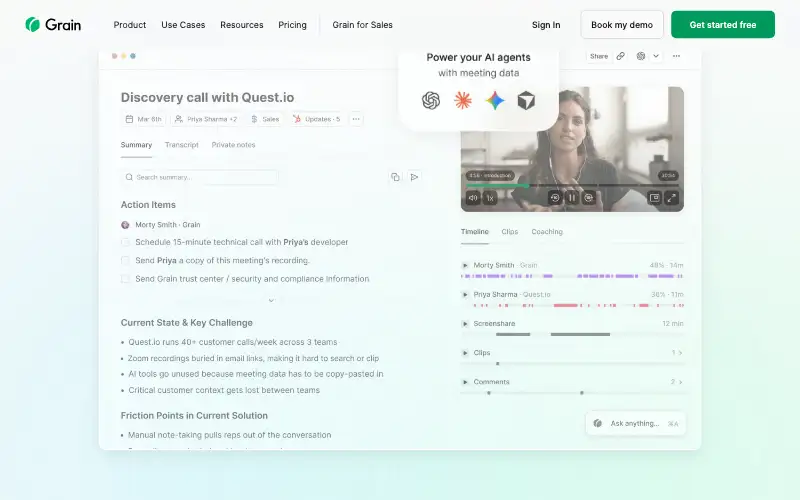Pause the video playback
The width and height of the screenshot is (800, 500).
(x=572, y=197)
